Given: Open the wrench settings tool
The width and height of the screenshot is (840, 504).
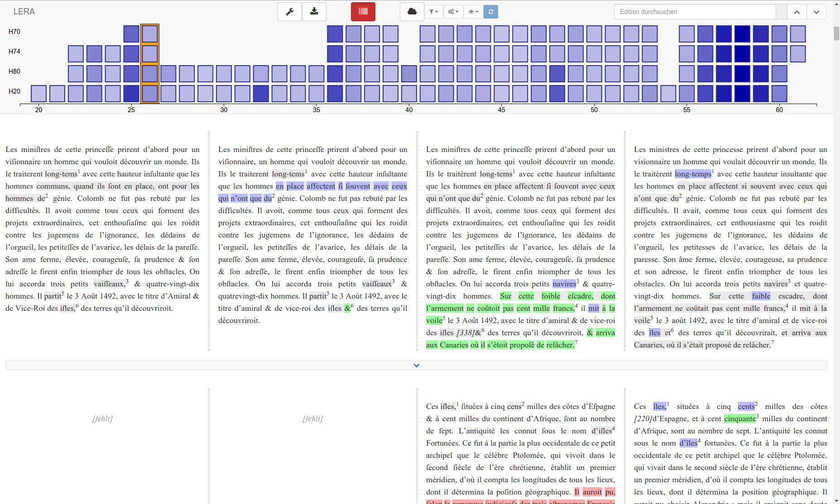Looking at the screenshot, I should click(x=290, y=12).
